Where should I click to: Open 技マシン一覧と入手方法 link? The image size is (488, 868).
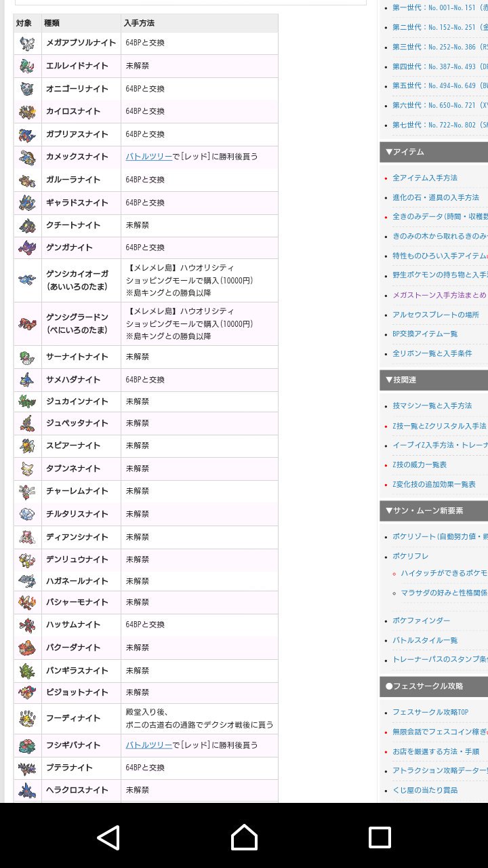[x=432, y=406]
